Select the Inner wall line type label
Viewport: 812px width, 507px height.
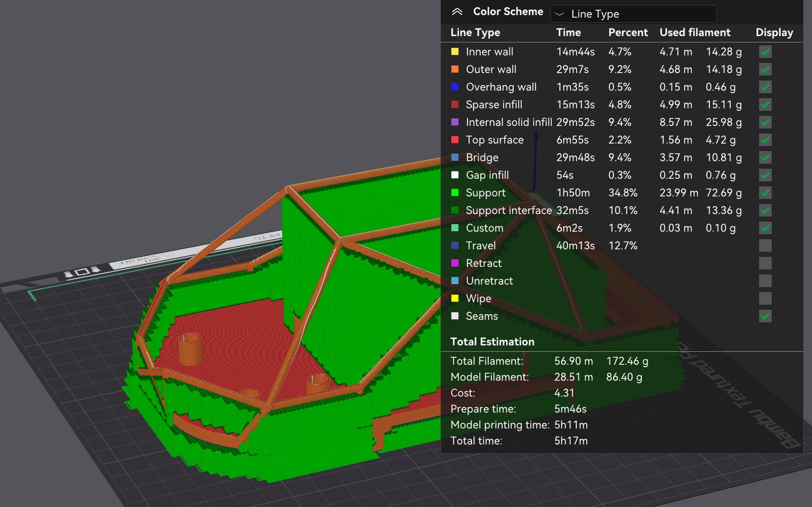point(489,52)
